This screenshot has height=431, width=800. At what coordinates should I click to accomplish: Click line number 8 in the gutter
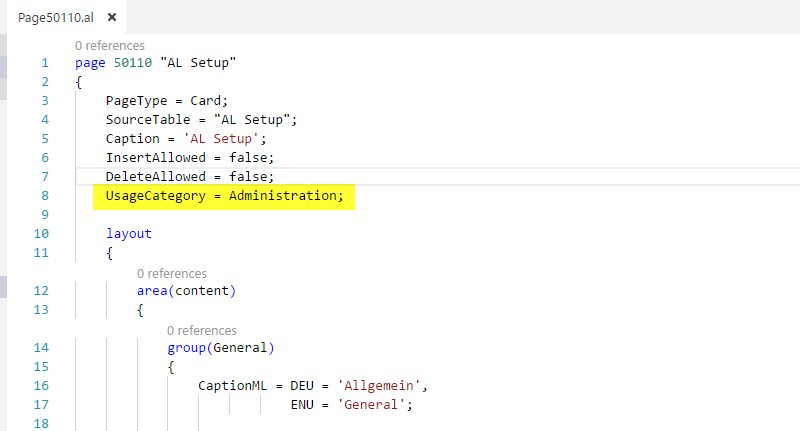(x=45, y=196)
